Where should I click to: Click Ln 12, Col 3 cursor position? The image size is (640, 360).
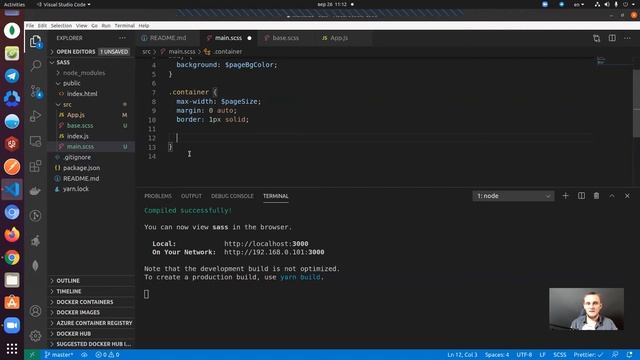(x=462, y=355)
